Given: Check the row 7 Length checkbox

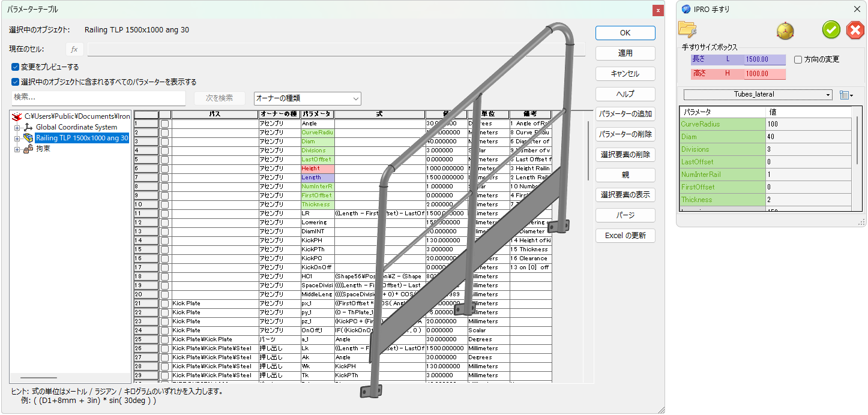Looking at the screenshot, I should [x=165, y=178].
